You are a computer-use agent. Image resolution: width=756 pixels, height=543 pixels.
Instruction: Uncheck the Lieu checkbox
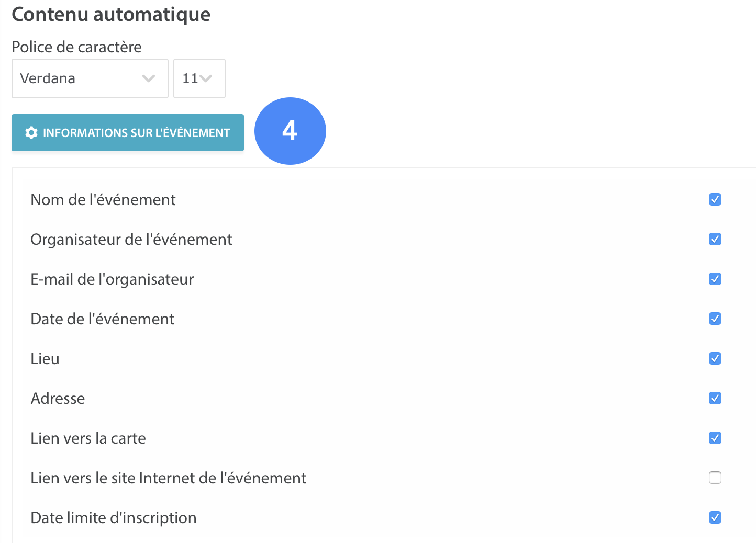pos(715,358)
